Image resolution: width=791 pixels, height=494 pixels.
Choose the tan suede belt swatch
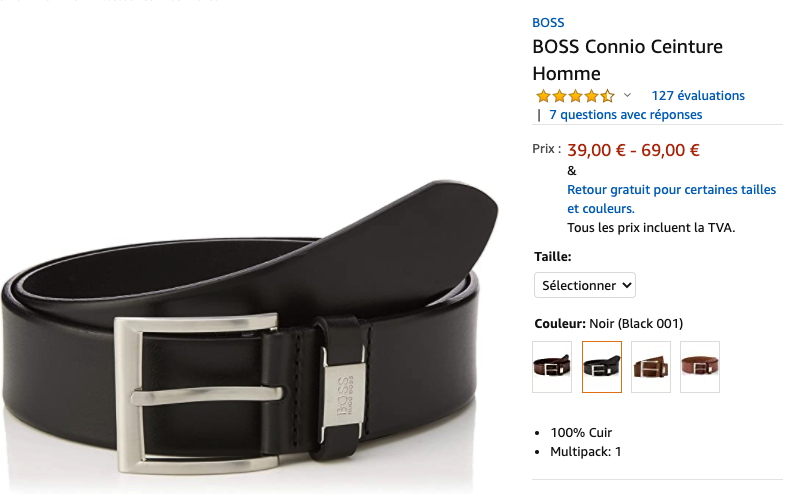pos(651,367)
